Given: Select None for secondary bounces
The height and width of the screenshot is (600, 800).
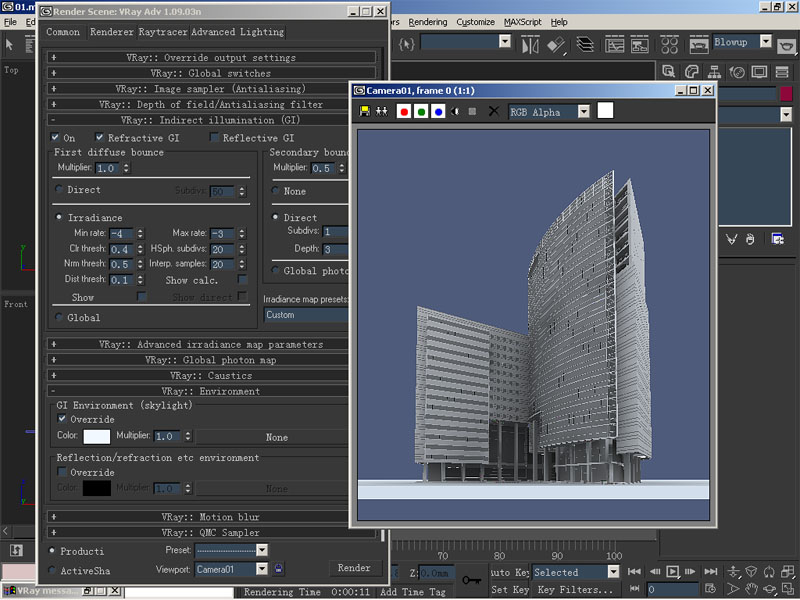Looking at the screenshot, I should click(276, 191).
